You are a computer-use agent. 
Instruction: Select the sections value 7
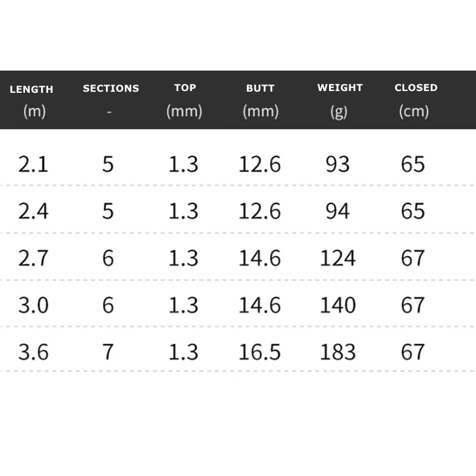[108, 352]
